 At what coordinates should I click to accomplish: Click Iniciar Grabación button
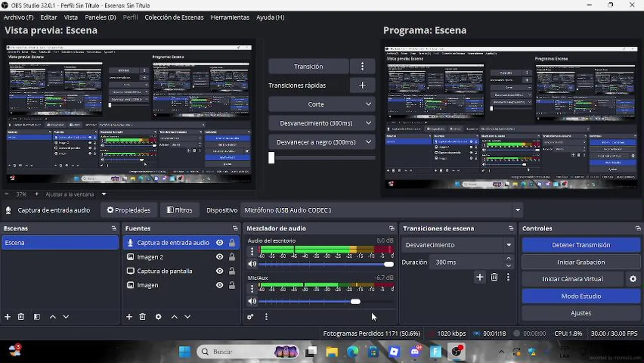click(581, 262)
